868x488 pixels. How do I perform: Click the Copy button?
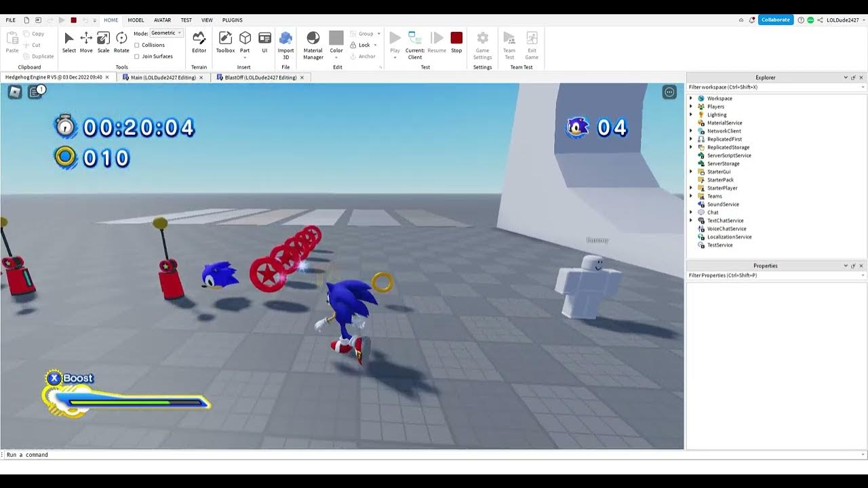coord(34,34)
